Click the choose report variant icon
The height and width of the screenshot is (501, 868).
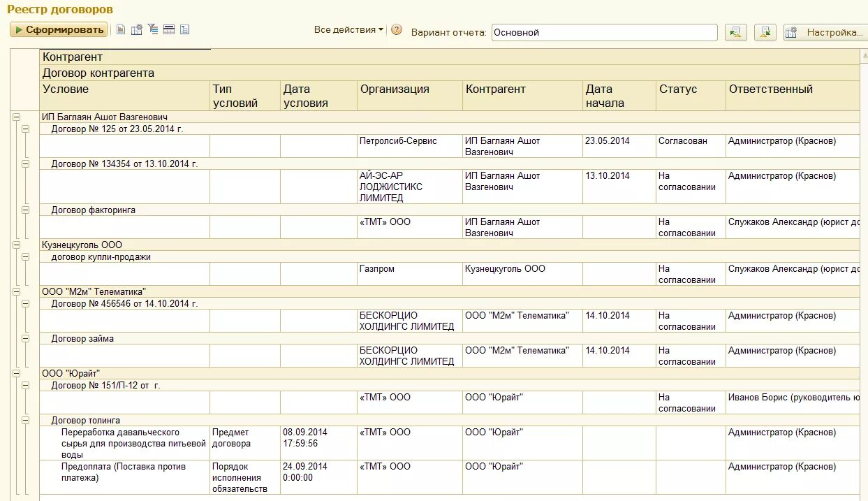point(735,32)
